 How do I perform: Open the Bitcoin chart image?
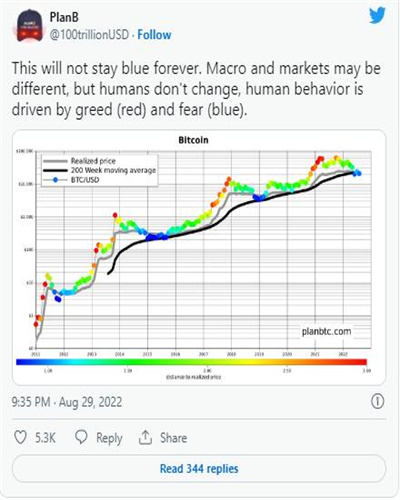[199, 257]
